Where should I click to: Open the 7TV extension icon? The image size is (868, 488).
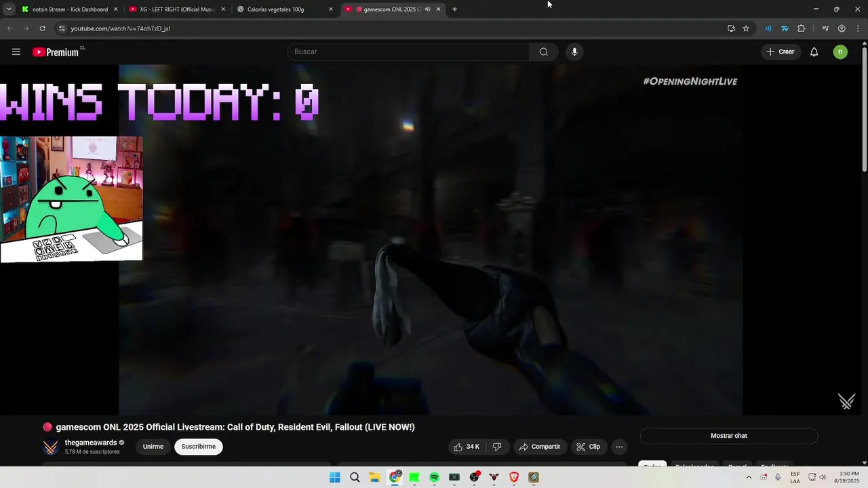[785, 28]
